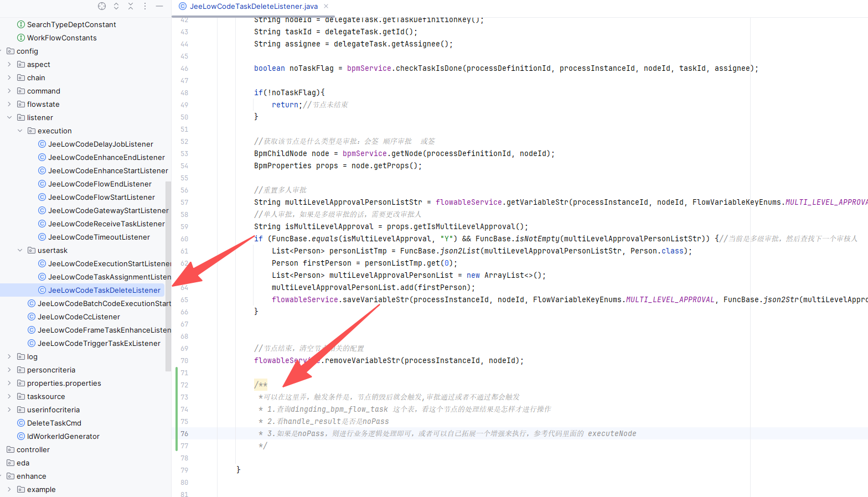
Task: Click the Expand Selected icon in project toolbar
Action: click(116, 6)
